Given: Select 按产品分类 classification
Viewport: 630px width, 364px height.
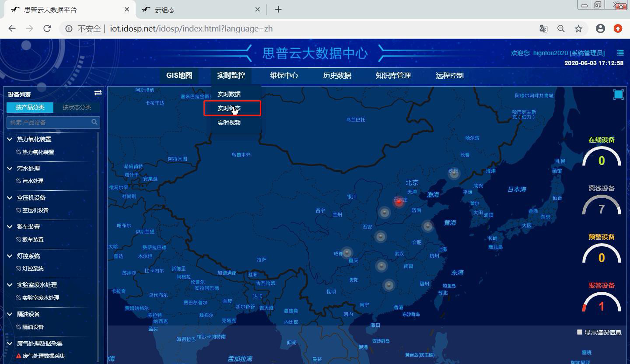Looking at the screenshot, I should coord(30,107).
